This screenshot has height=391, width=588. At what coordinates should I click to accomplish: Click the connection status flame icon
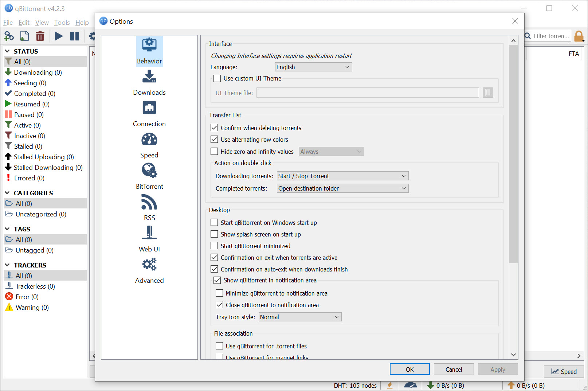coord(390,386)
